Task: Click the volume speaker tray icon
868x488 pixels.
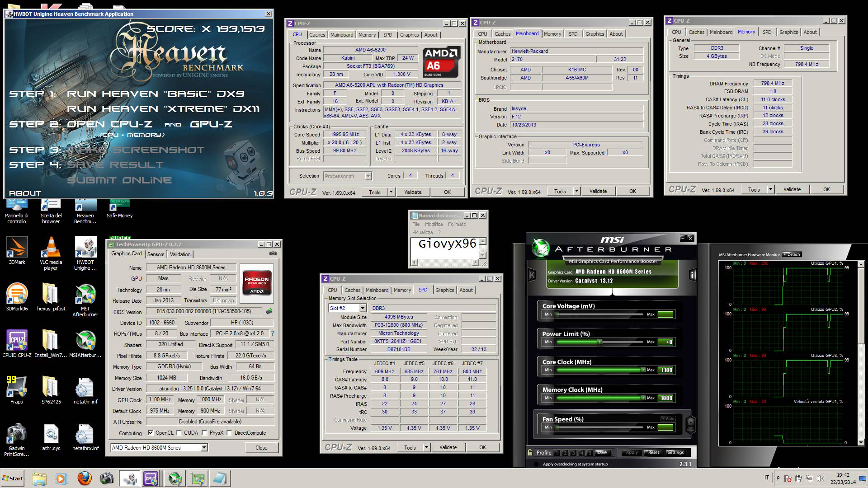Action: coord(820,479)
